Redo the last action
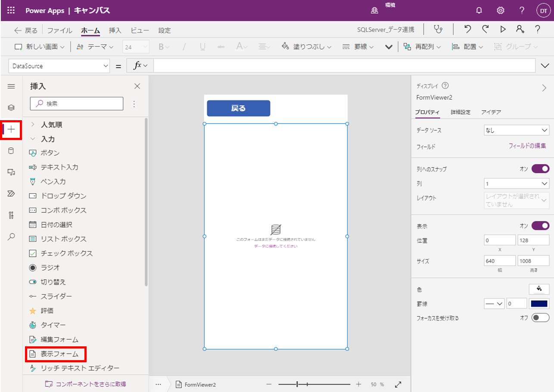The image size is (554, 392). (x=486, y=29)
